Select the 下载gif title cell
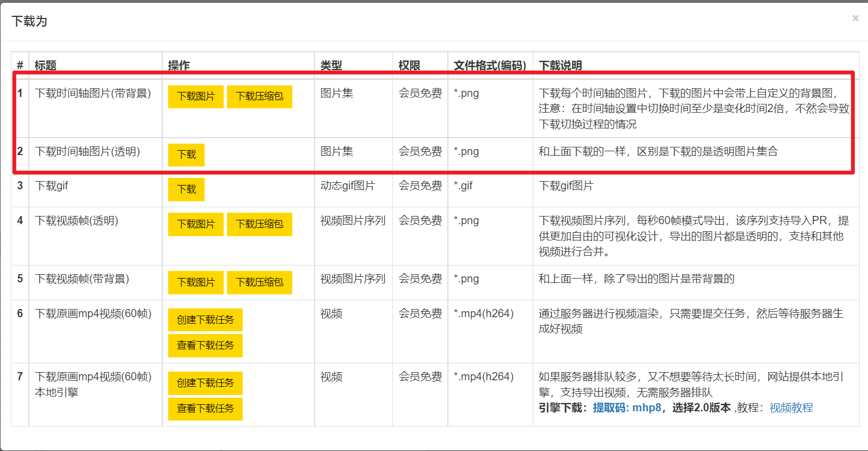This screenshot has height=451, width=868. (x=52, y=186)
